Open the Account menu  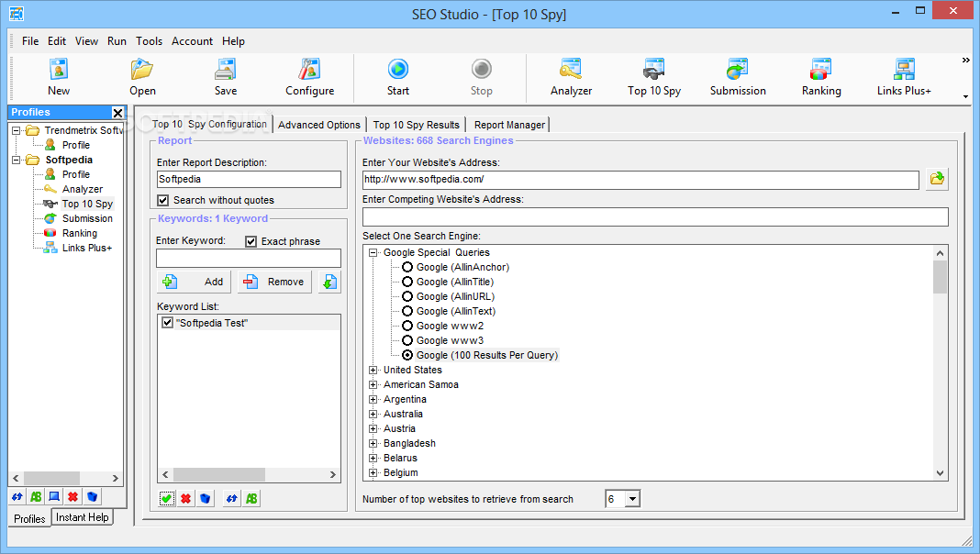192,41
